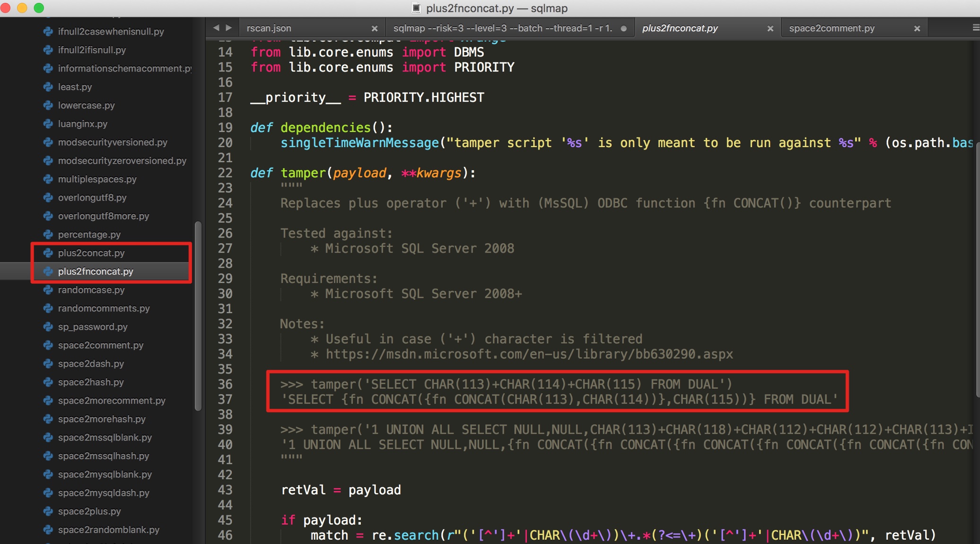Viewport: 980px width, 544px height.
Task: Open space2mysqlblank.py in sidebar
Action: [105, 474]
